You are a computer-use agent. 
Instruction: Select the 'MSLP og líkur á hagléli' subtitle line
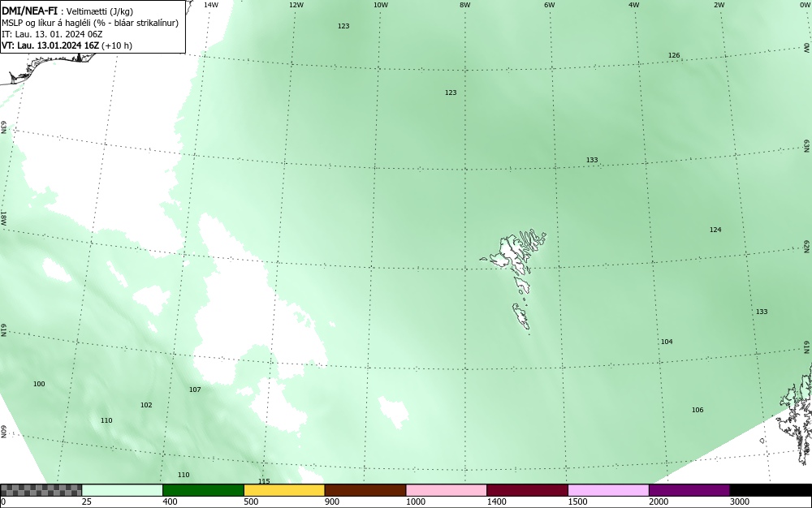pyautogui.click(x=90, y=23)
